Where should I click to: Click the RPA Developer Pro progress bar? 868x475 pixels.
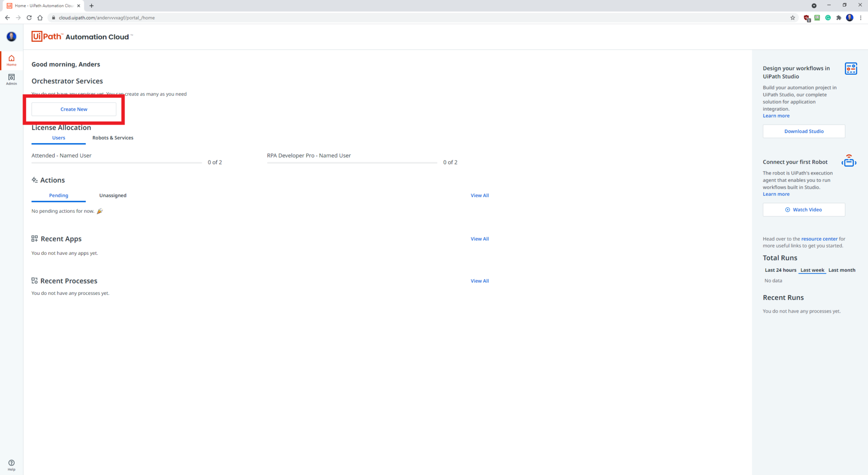point(352,163)
